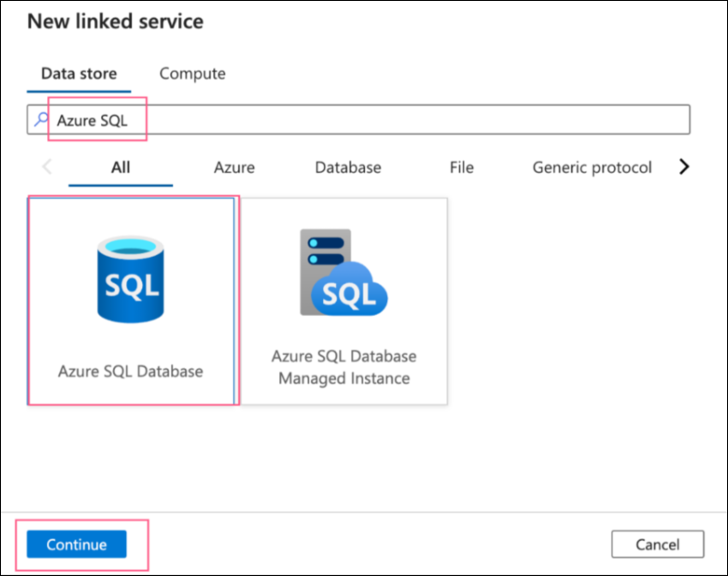This screenshot has height=576, width=728.
Task: Select the File category tab
Action: (x=462, y=167)
